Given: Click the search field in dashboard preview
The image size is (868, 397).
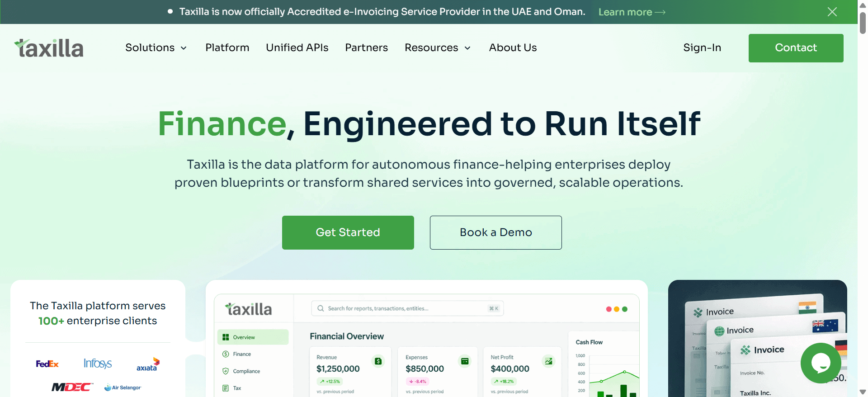Looking at the screenshot, I should tap(407, 308).
